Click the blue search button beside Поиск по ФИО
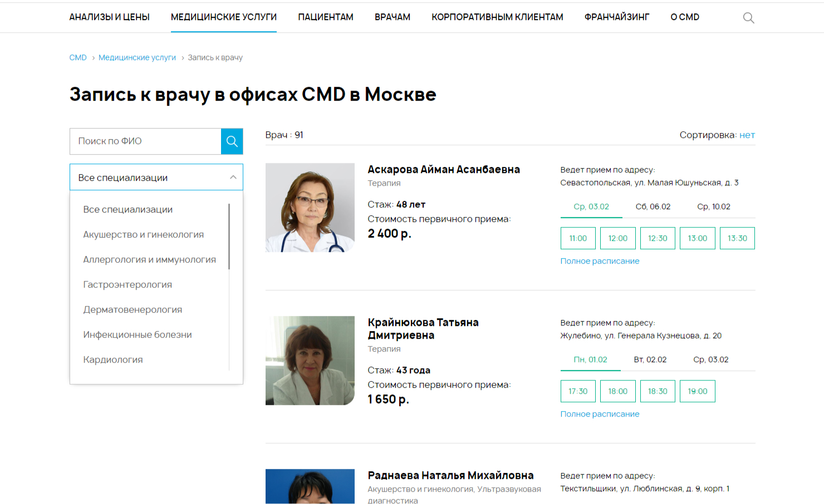The image size is (824, 504). pos(232,141)
